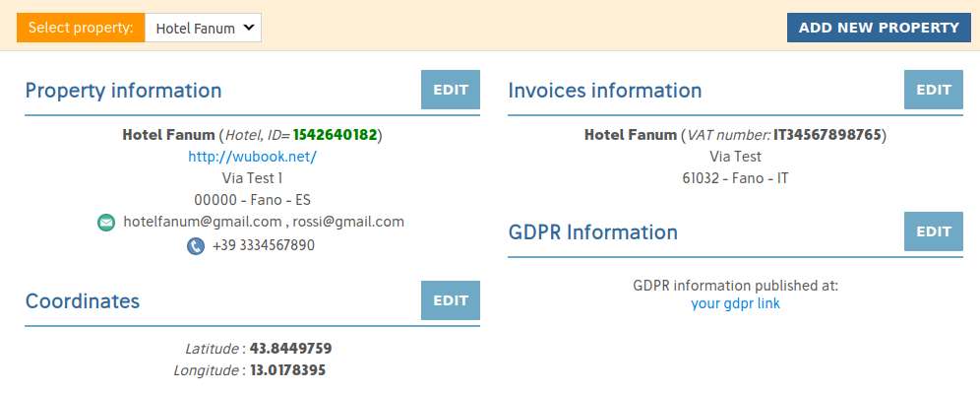
Task: Click the Property information heading
Action: (123, 90)
